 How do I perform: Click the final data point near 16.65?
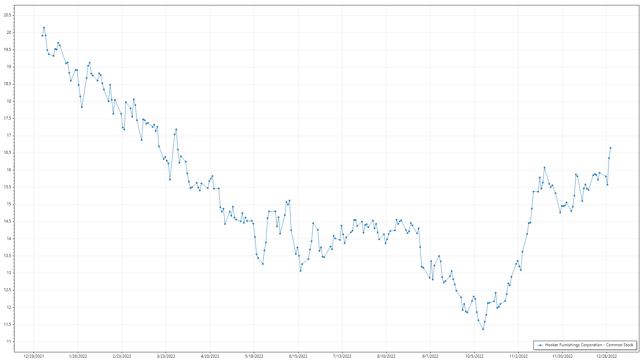610,148
